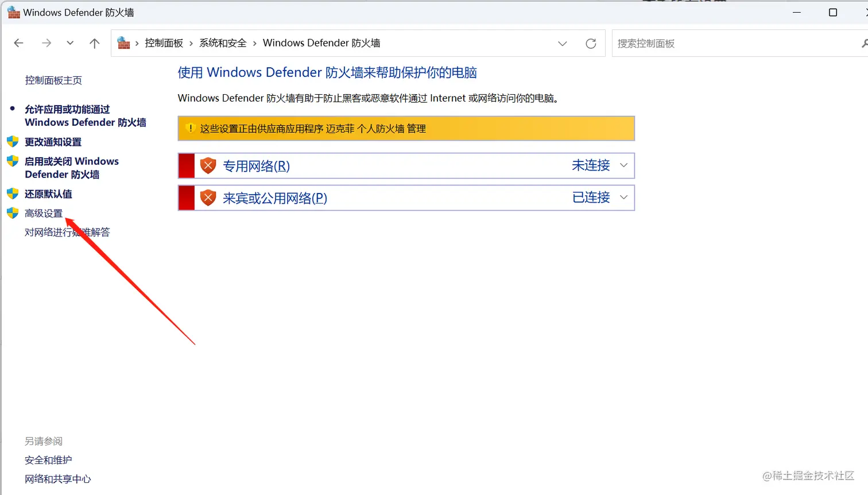Expand the 来宾或公用网络 section chevron

coord(623,198)
